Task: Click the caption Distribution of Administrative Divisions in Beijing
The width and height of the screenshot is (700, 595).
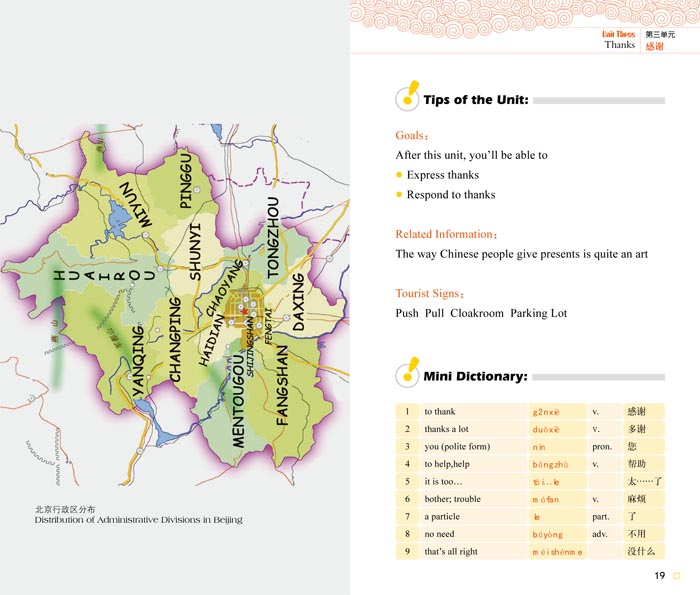Action: tap(139, 520)
